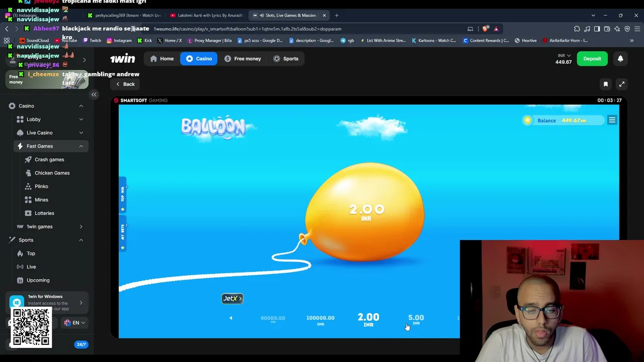The image size is (644, 362).
Task: Open the EN language dropdown
Action: tap(75, 323)
